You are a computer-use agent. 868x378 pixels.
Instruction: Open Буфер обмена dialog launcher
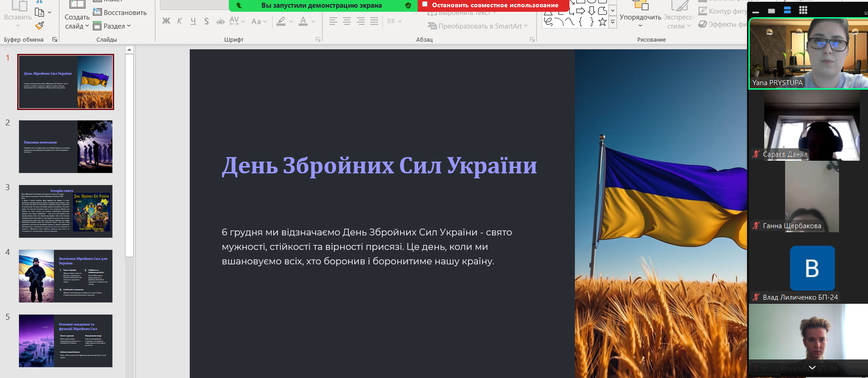pyautogui.click(x=55, y=39)
